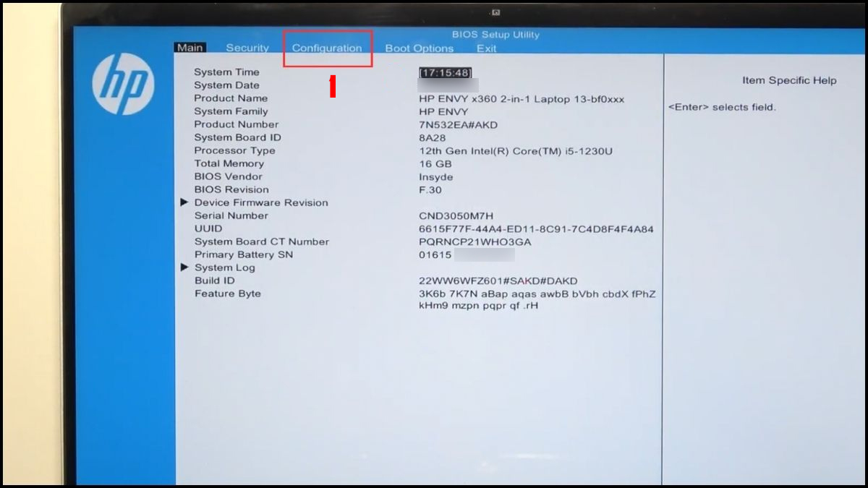Click the Build ID label
This screenshot has height=488, width=868.
pos(214,281)
